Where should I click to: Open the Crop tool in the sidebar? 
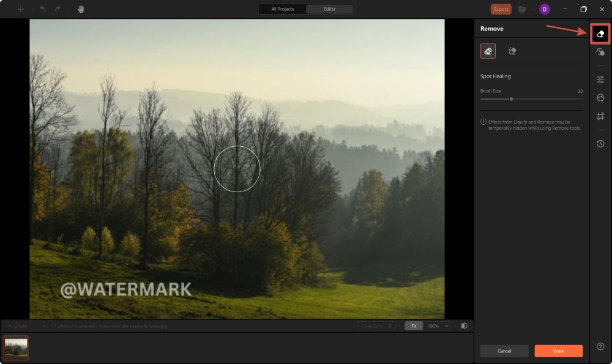point(600,116)
